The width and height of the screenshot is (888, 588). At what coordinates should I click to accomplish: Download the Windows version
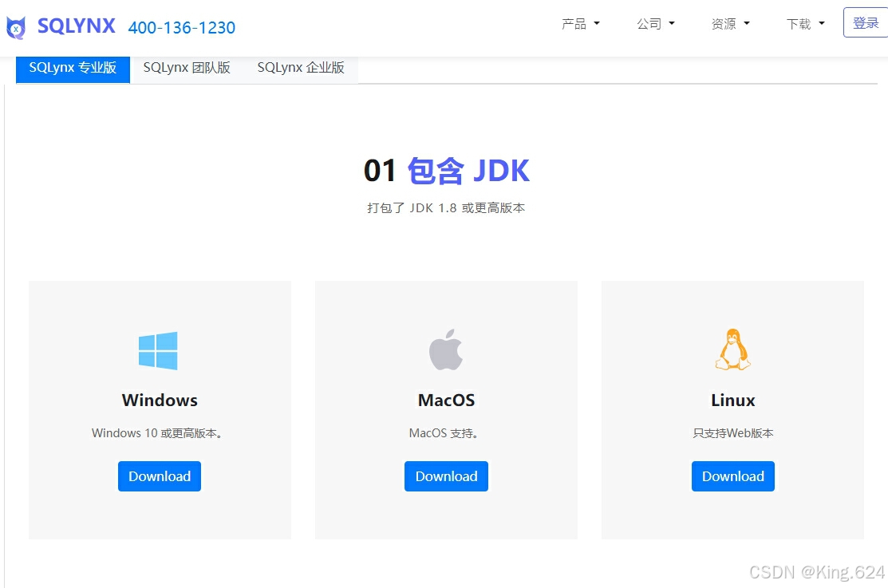[x=160, y=476]
